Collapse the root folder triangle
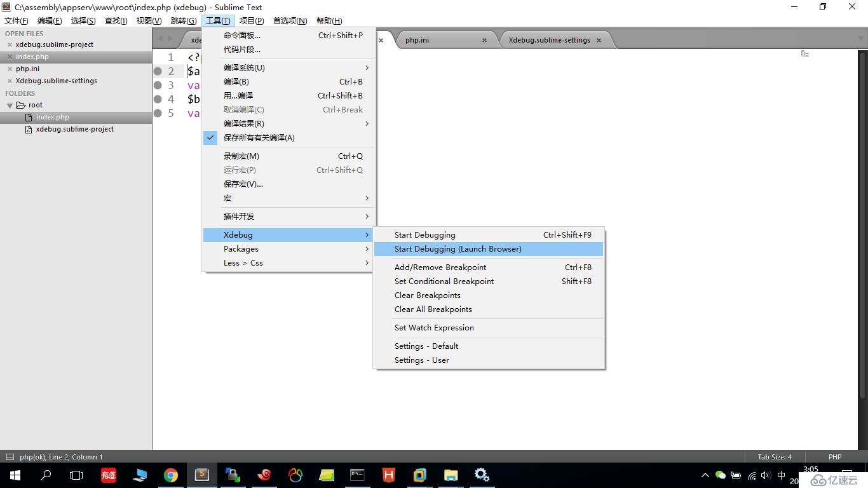The height and width of the screenshot is (488, 868). [10, 105]
